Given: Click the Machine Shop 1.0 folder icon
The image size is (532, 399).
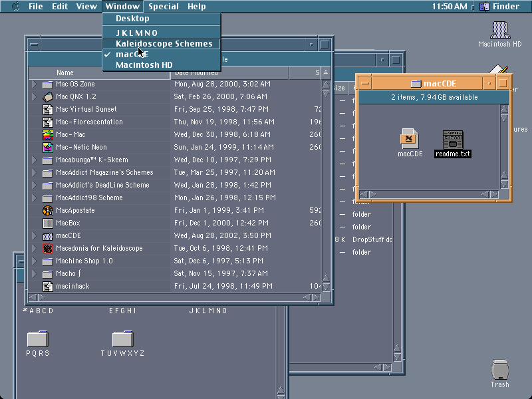Looking at the screenshot, I should click(x=48, y=261).
